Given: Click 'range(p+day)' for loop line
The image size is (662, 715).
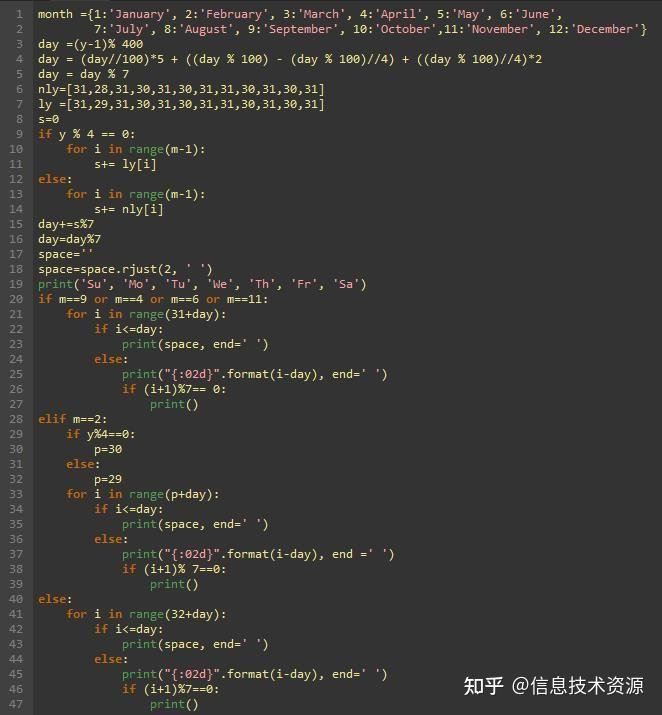Looking at the screenshot, I should point(143,494).
